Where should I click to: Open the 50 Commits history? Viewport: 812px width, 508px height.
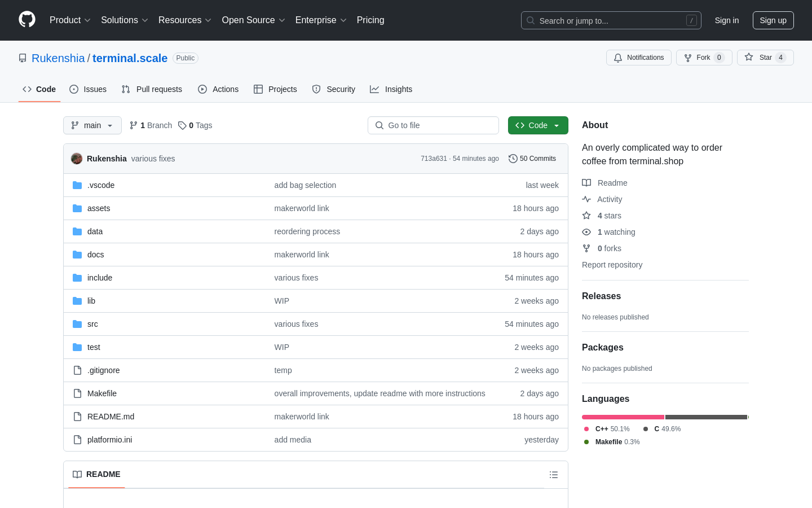click(x=532, y=159)
